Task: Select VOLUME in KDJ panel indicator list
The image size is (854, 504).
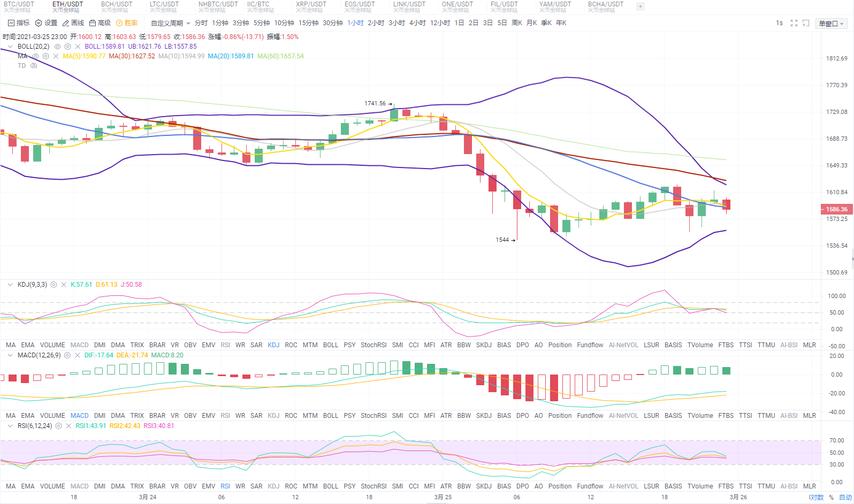Action: click(52, 345)
